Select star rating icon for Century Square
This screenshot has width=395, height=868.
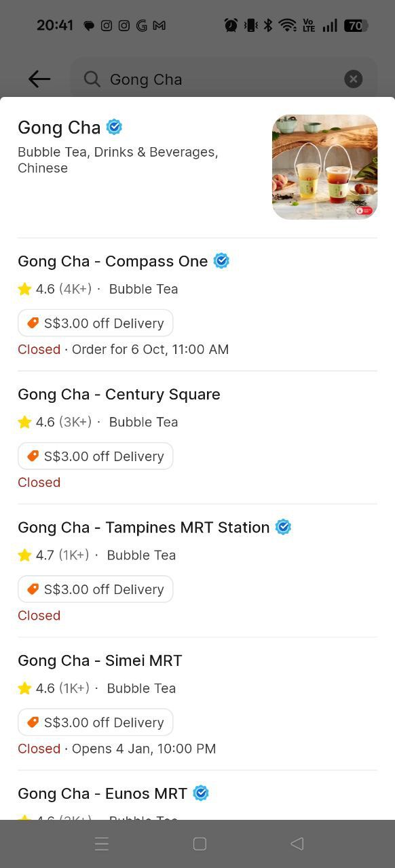coord(24,422)
